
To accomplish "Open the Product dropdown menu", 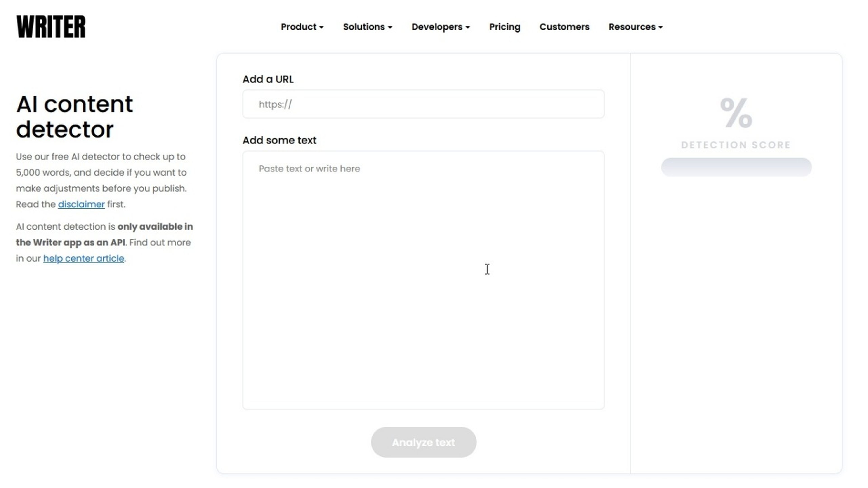I will 302,27.
